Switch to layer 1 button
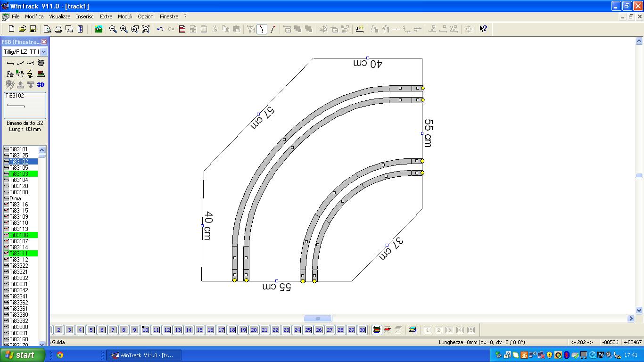644x362 pixels. [51, 330]
